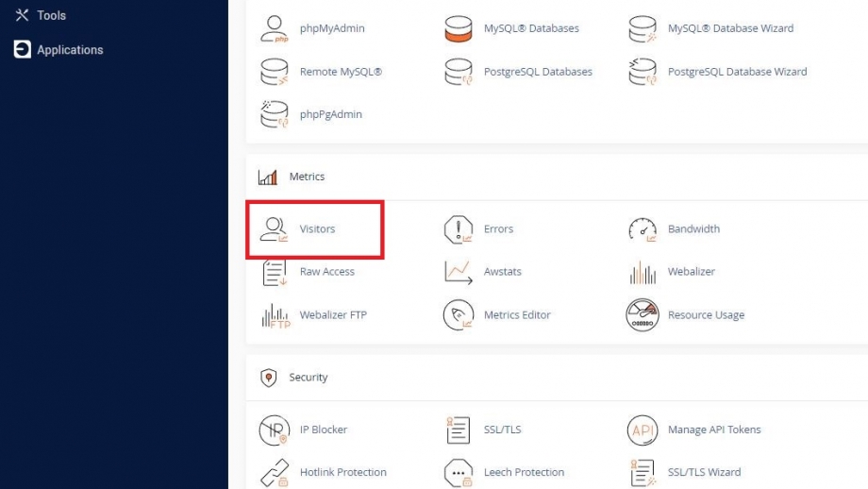Click the phpPgAdmin icon
Screen dimensions: 868x489
275,114
